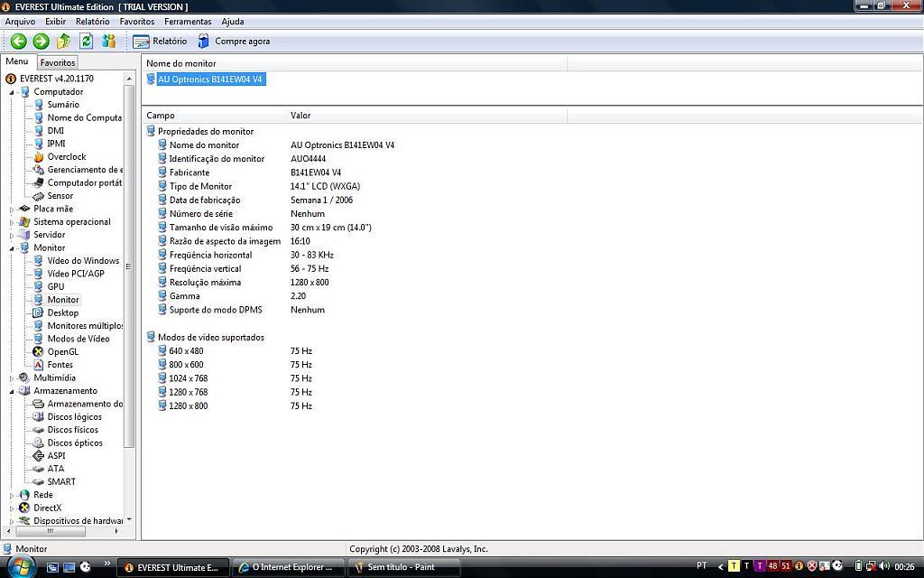This screenshot has height=578, width=924.
Task: Open Modos de Vídeo tree item
Action: 79,339
